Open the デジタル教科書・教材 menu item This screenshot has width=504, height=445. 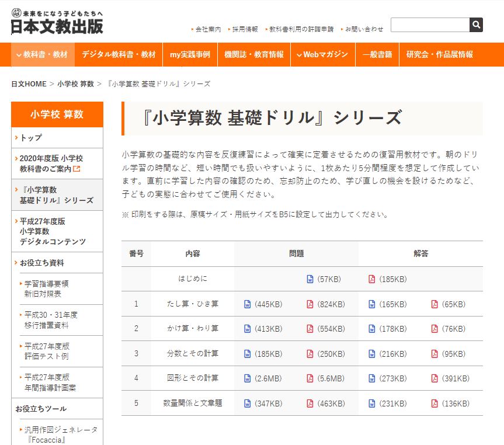[119, 54]
